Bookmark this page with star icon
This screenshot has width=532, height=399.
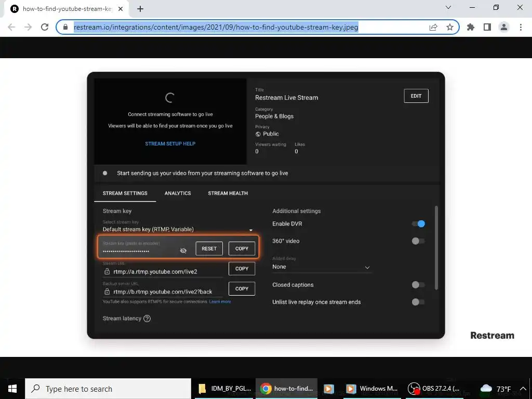tap(450, 27)
